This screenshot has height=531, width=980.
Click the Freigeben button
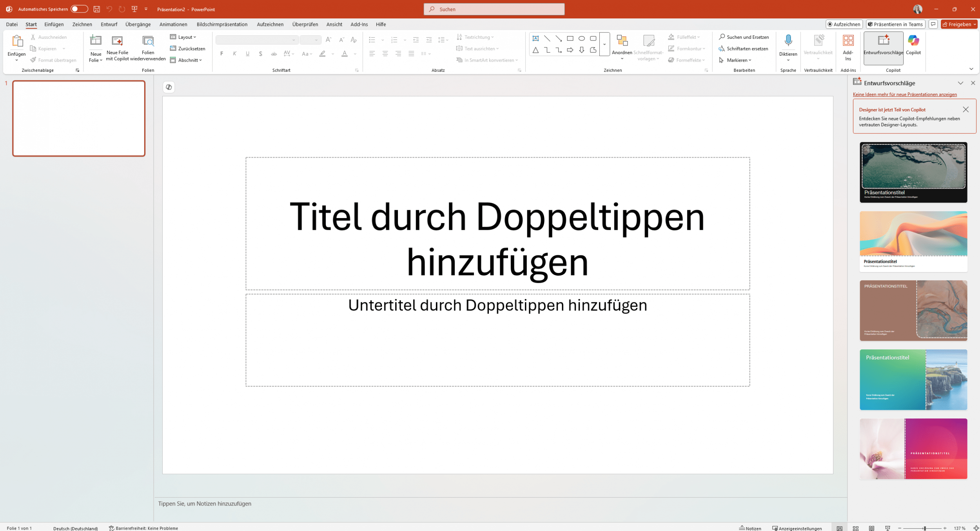[x=956, y=24]
